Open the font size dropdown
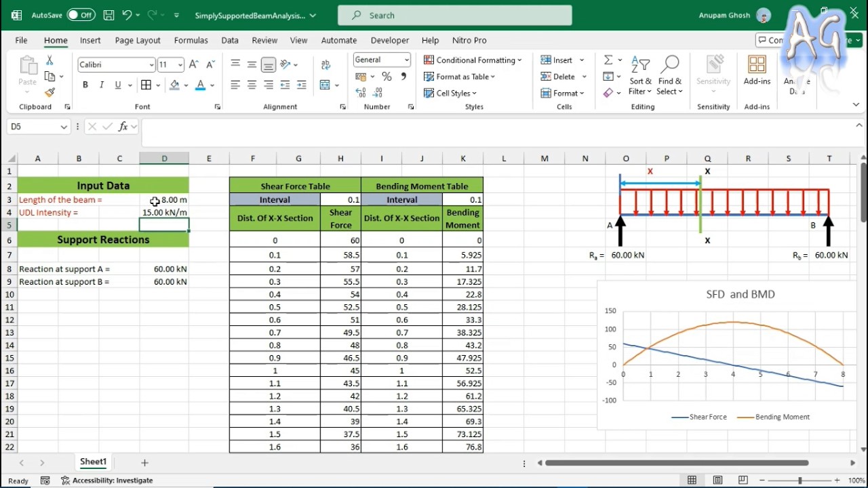868x488 pixels. 180,65
